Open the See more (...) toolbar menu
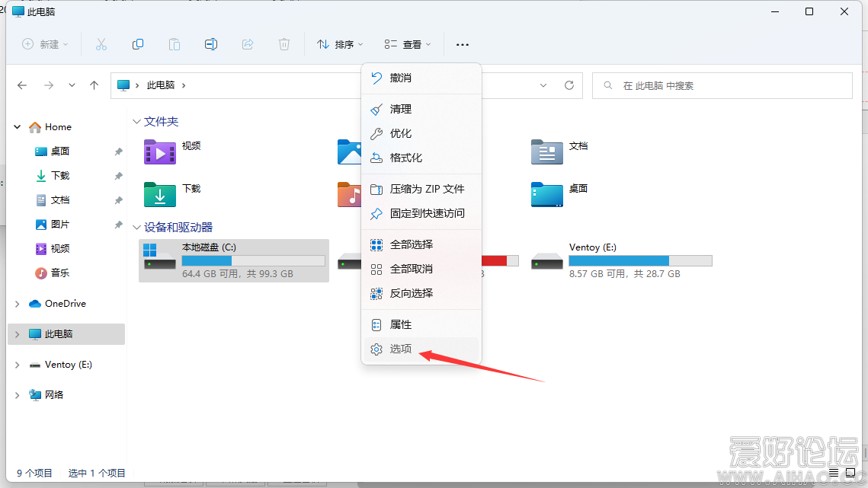Screen dimensions: 868x488 point(462,44)
